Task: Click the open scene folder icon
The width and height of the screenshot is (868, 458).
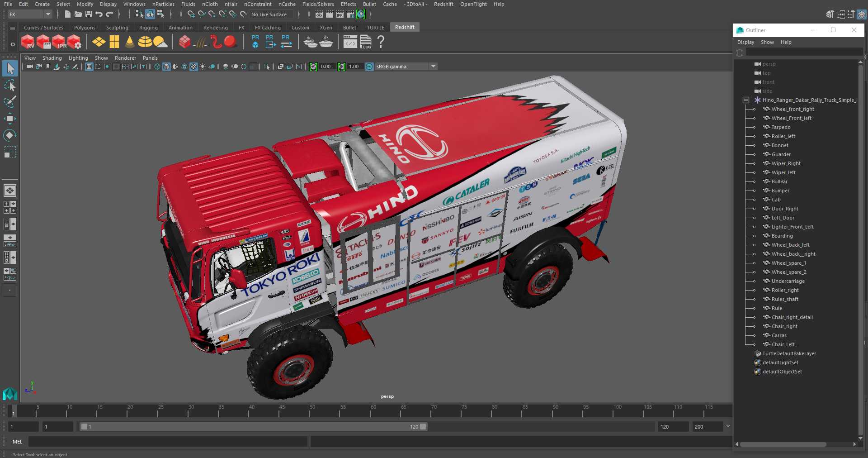Action: (x=78, y=14)
